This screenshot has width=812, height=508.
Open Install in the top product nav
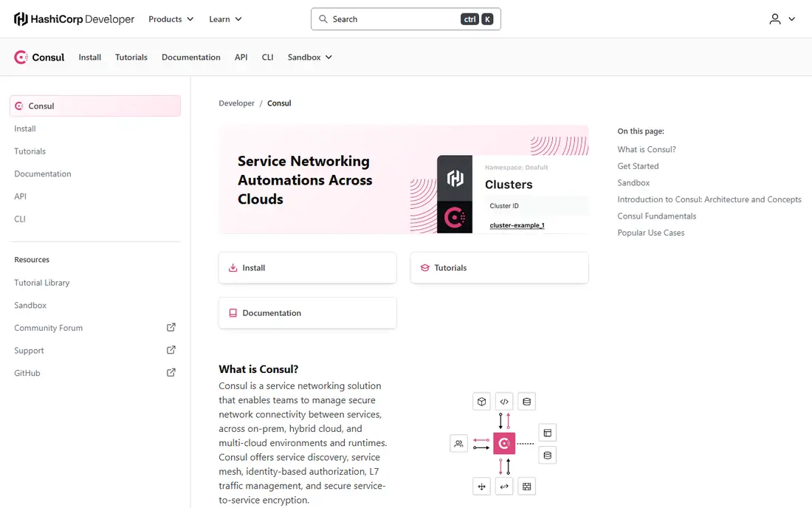89,57
